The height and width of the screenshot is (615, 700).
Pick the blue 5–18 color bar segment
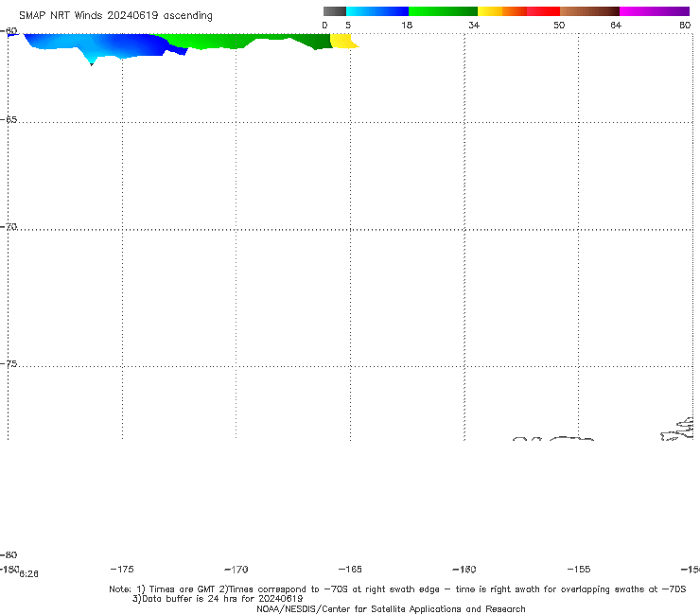(x=377, y=11)
